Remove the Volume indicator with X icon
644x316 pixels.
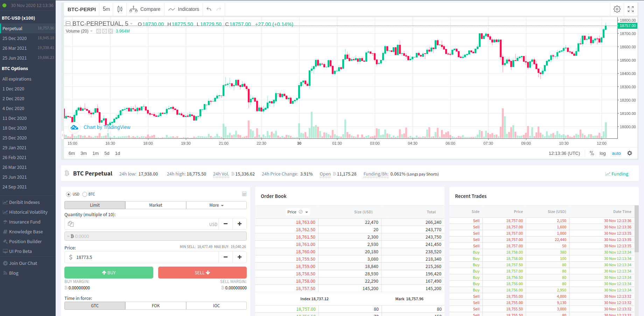tap(111, 31)
